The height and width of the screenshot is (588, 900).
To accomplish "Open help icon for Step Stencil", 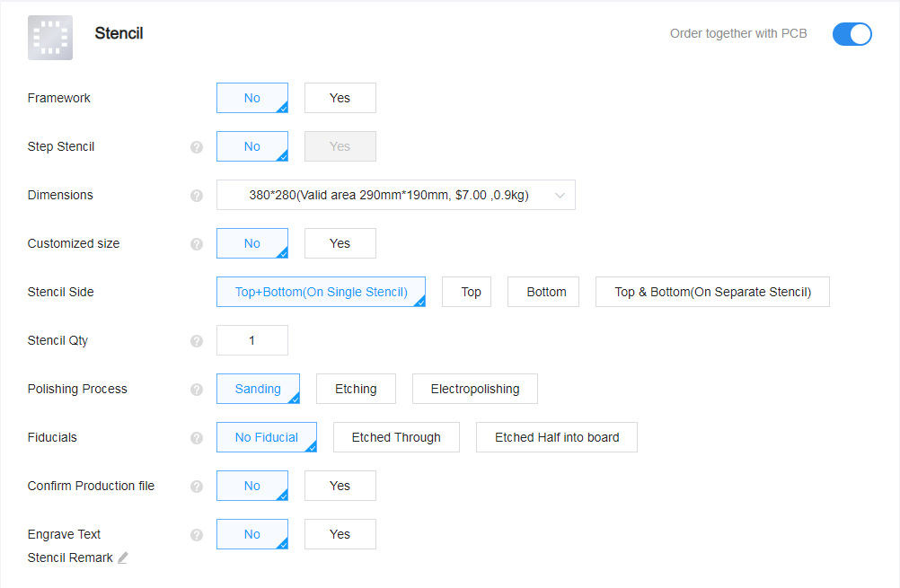I will pyautogui.click(x=197, y=147).
